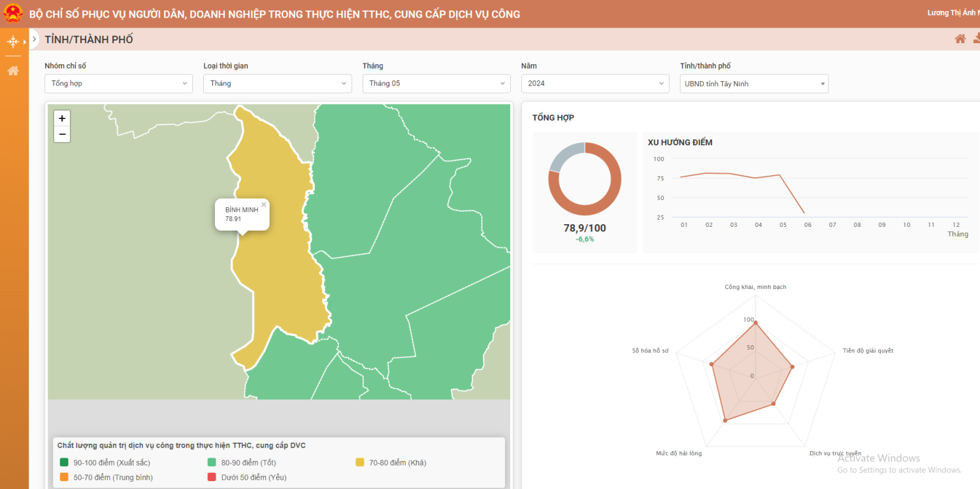Click the BÌNH MINH 78.91 popup text
980x489 pixels.
click(242, 214)
